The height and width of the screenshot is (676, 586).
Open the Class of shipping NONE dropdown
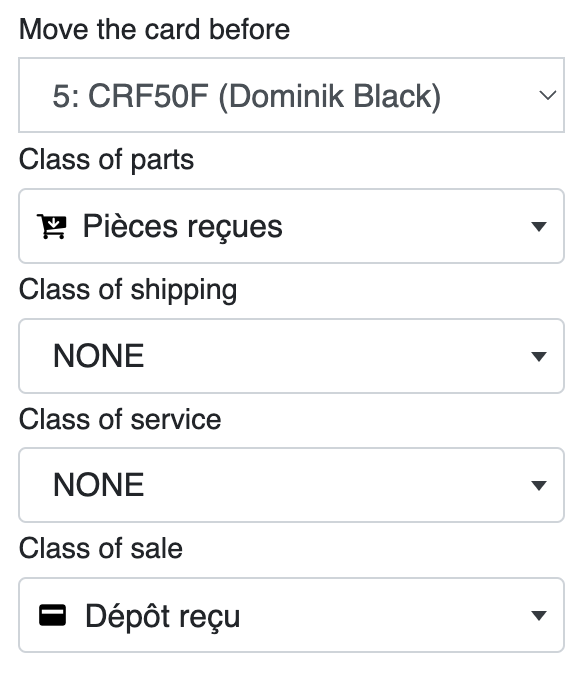291,356
